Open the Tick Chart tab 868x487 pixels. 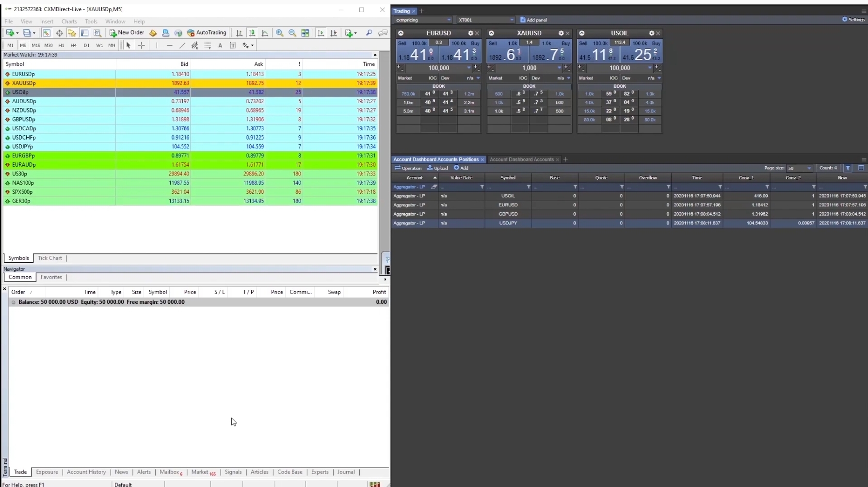click(x=50, y=258)
